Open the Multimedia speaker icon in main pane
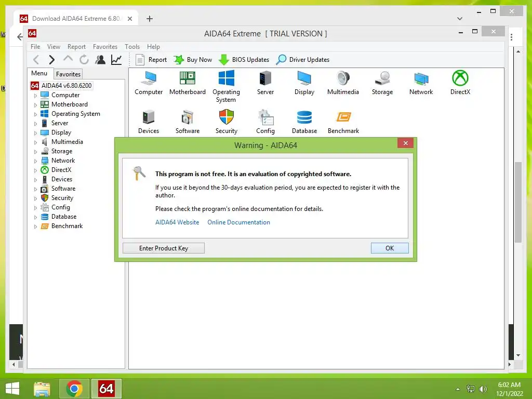Image resolution: width=532 pixels, height=399 pixels. tap(343, 83)
